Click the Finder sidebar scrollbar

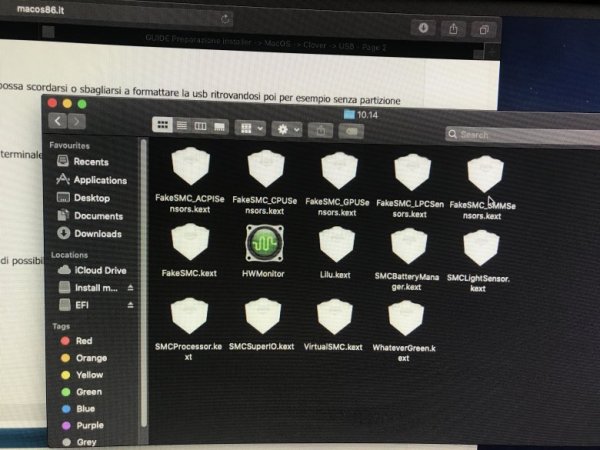coord(144,283)
